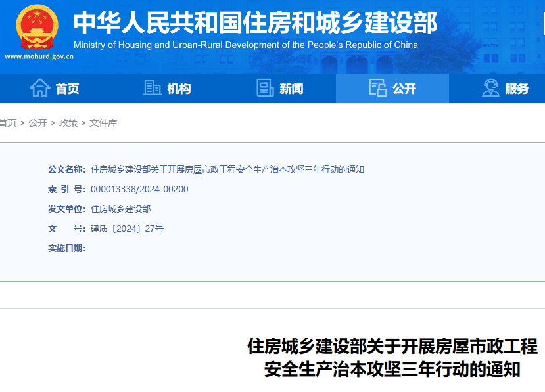Click the newspaper icon beside 新闻

click(265, 88)
